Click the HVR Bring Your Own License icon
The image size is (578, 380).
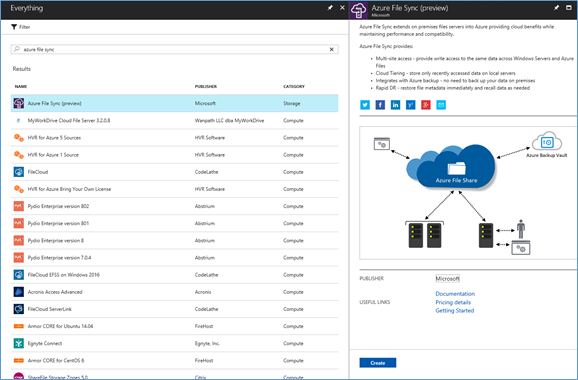(19, 189)
